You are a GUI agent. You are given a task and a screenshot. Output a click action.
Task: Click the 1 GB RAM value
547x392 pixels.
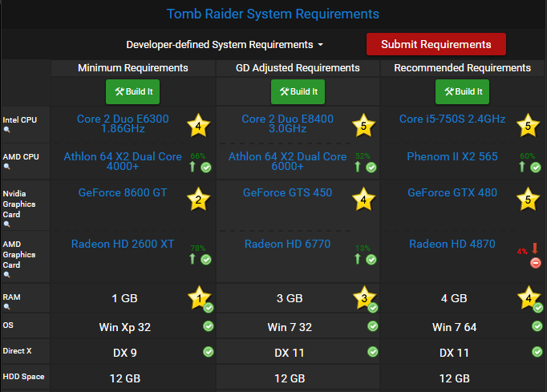coord(124,298)
